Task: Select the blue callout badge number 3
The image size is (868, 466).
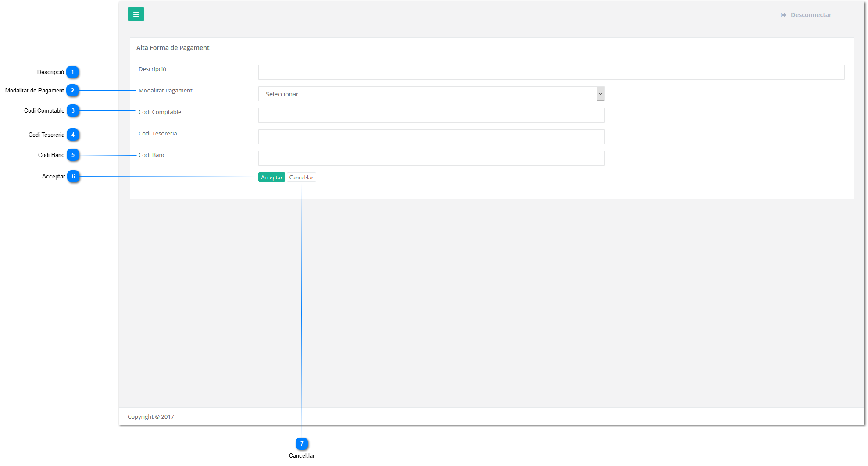Action: click(73, 111)
